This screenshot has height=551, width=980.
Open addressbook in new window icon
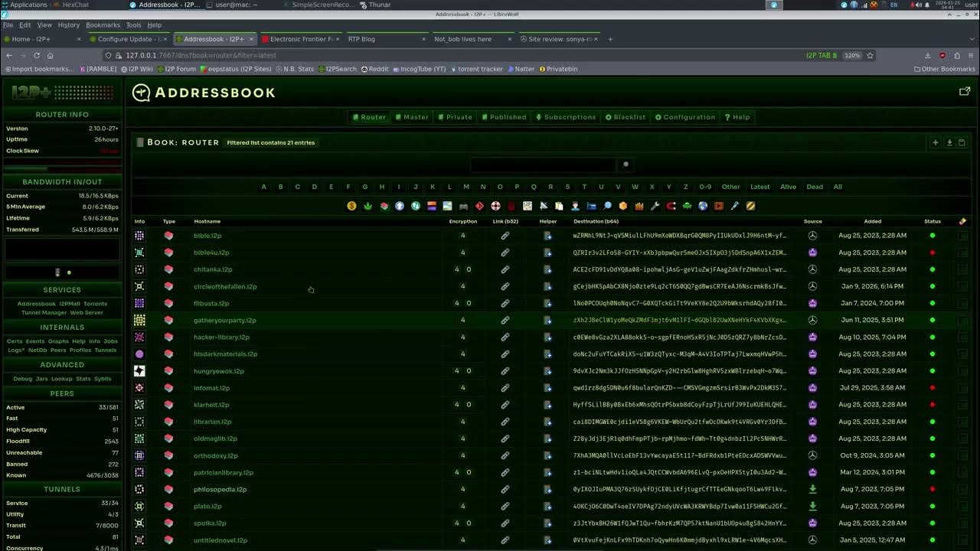[x=964, y=92]
